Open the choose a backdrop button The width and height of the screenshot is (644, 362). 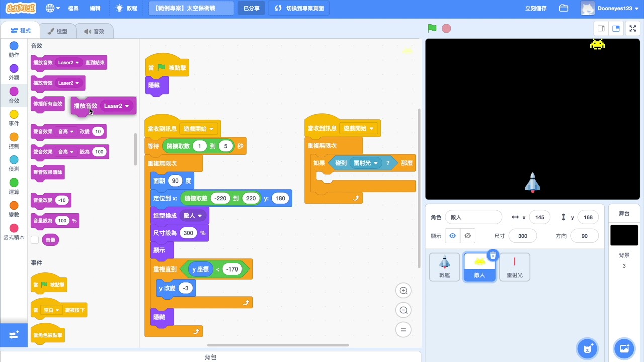point(624,348)
